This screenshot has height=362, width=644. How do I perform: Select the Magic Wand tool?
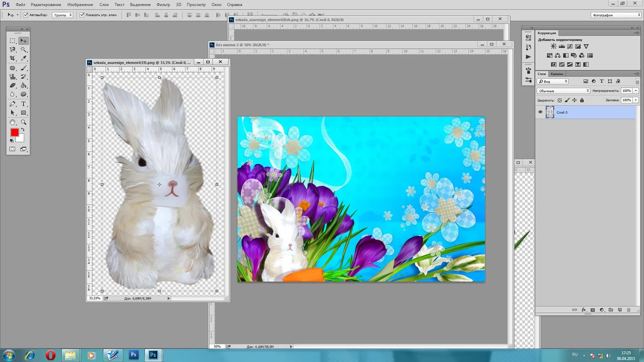coord(23,50)
